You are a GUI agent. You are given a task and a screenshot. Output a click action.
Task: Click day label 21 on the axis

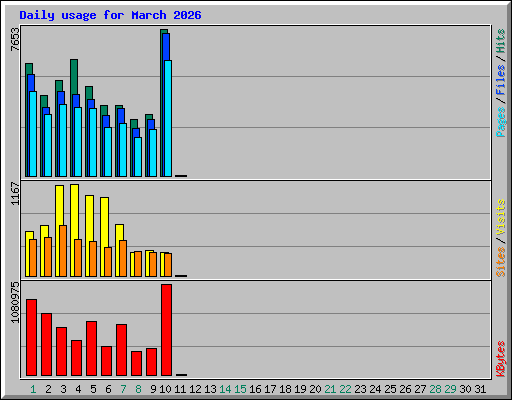click(330, 389)
